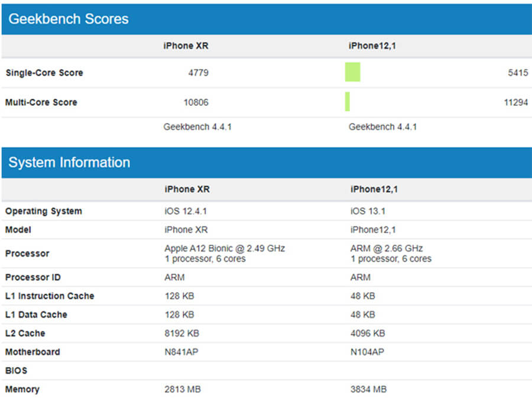Click the Operating System row label
This screenshot has height=402, width=532.
(x=44, y=211)
